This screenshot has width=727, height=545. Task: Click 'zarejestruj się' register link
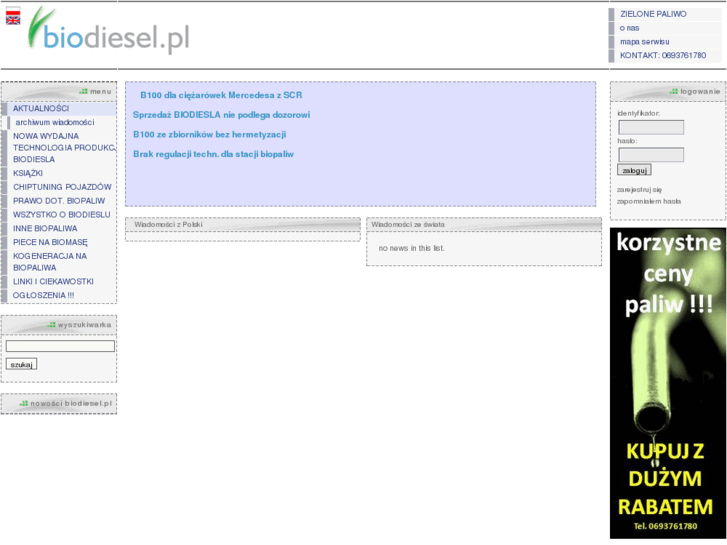(639, 190)
